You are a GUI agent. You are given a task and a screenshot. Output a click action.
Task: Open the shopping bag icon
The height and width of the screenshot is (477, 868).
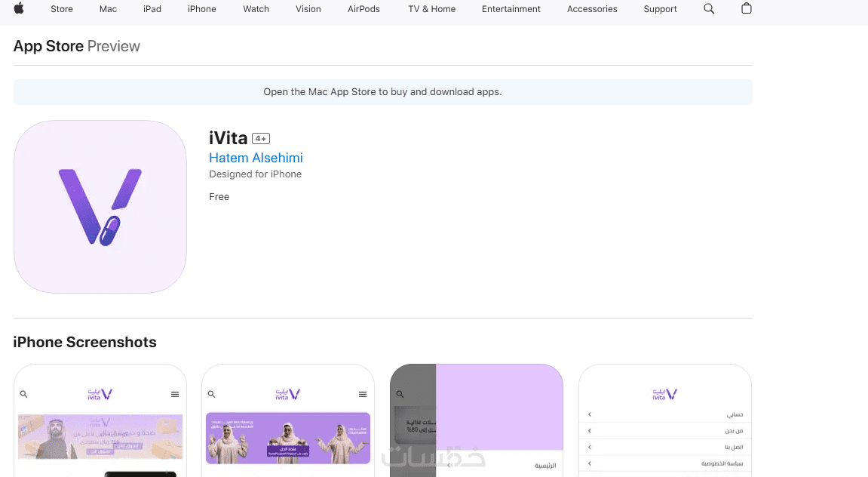pos(747,8)
